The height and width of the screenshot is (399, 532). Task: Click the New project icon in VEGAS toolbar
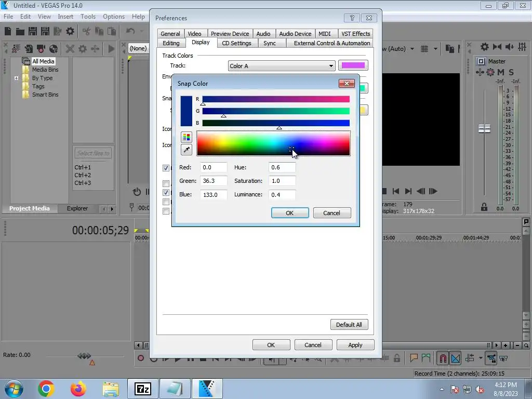[8, 32]
